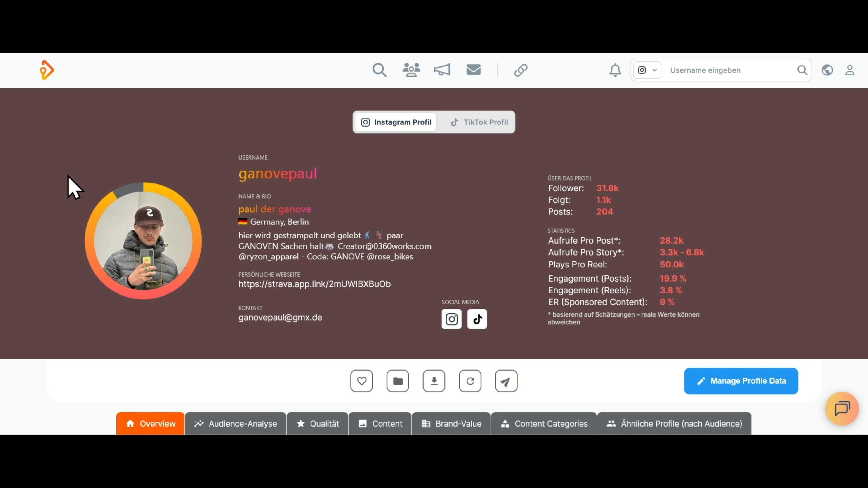Click the Engagement (Posts) value '19.9 %'
Viewport: 868px width, 488px height.
672,279
